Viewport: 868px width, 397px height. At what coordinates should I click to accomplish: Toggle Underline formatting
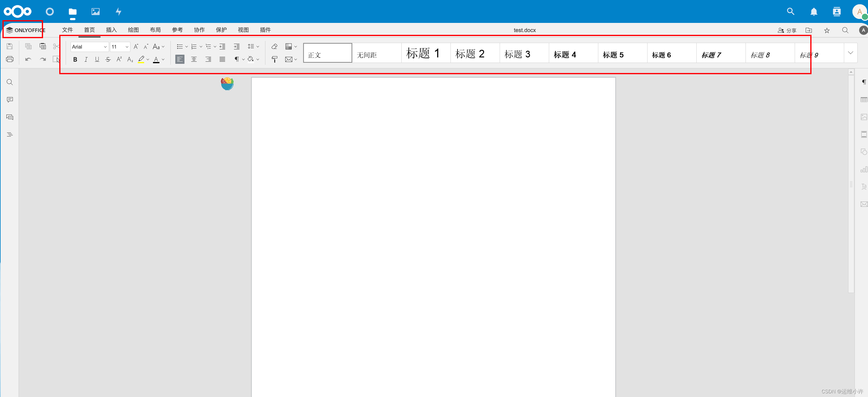97,59
